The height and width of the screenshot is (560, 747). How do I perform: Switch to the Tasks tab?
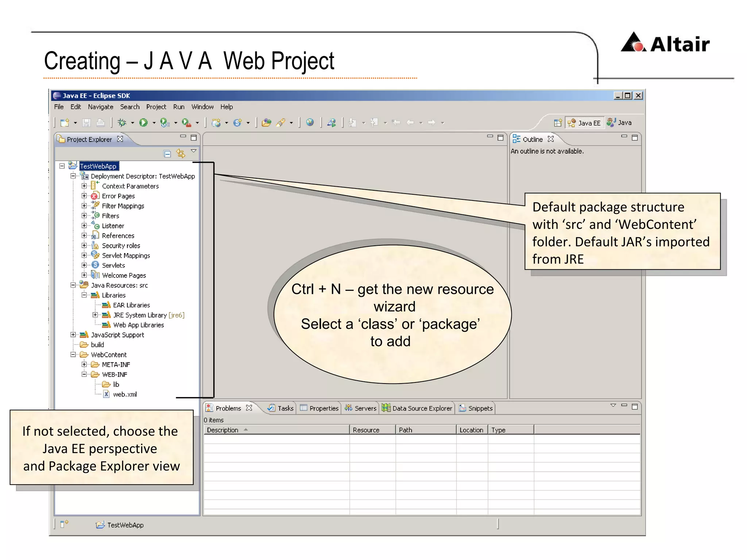click(280, 408)
